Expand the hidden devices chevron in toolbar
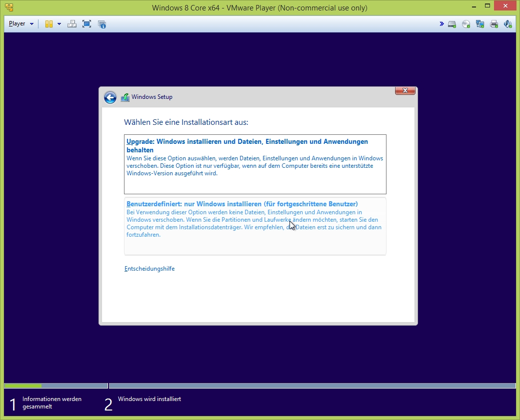 [x=441, y=24]
